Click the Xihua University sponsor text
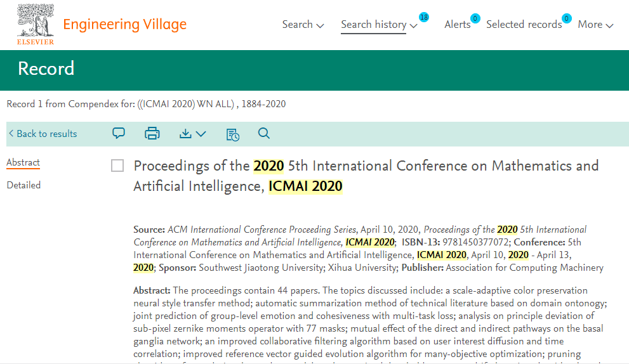This screenshot has height=364, width=629. (x=362, y=268)
